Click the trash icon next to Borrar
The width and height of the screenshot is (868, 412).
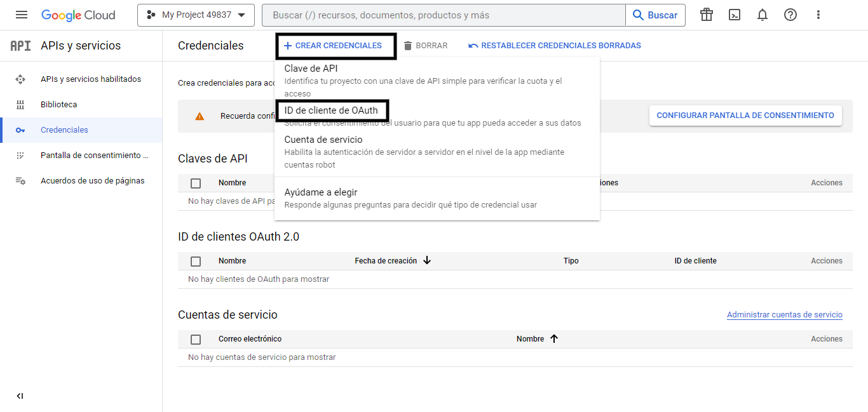pos(408,46)
